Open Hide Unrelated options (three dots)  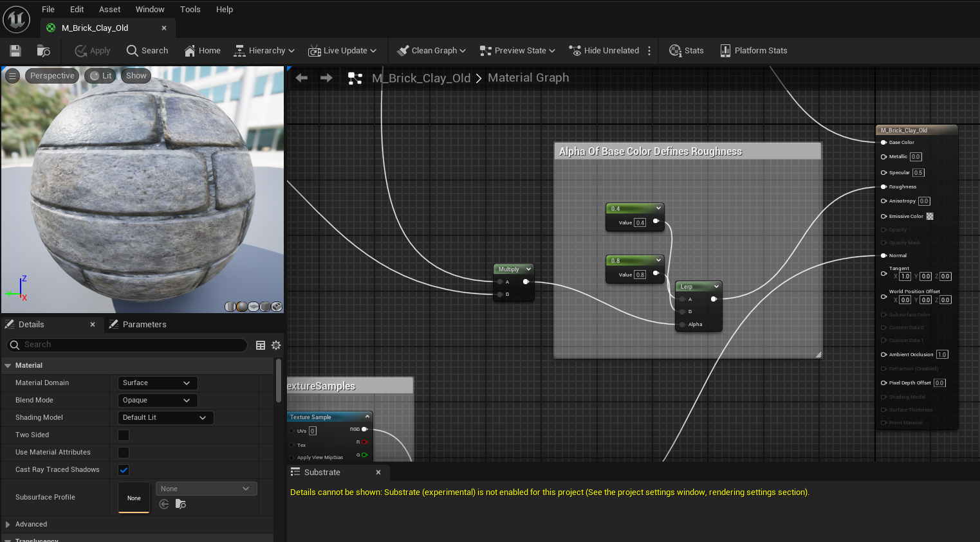[649, 51]
